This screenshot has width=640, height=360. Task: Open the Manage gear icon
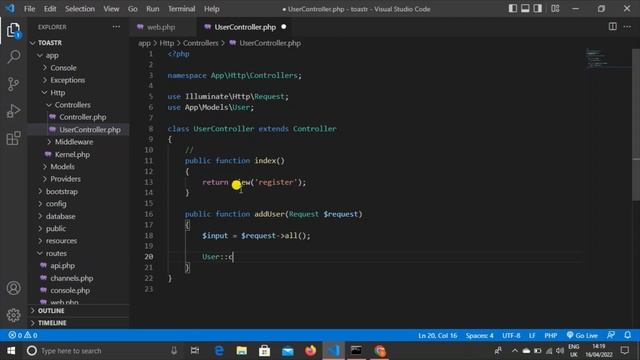click(x=13, y=315)
